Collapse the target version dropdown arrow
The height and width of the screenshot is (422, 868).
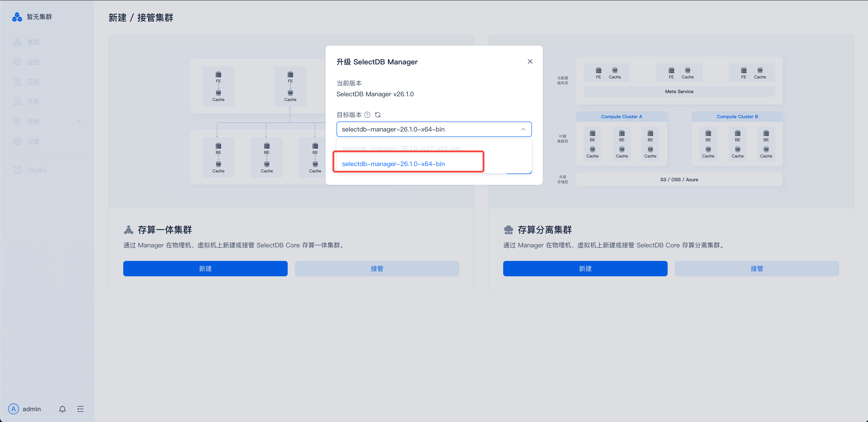(x=523, y=129)
